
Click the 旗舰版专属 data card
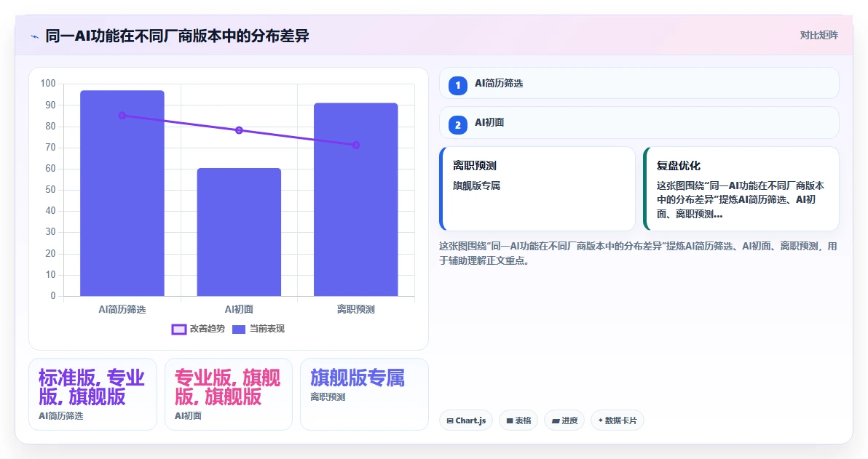364,394
